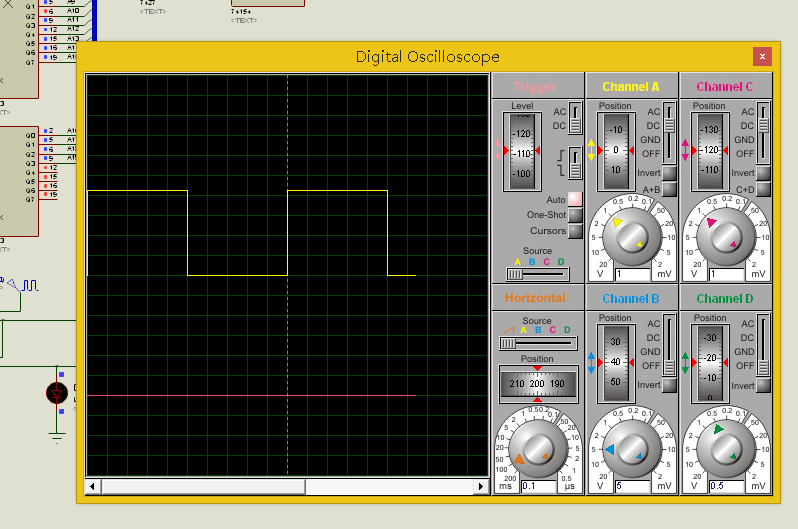Click the pink Trigger level arrows
Screen dimensions: 798x529
pyautogui.click(x=498, y=150)
